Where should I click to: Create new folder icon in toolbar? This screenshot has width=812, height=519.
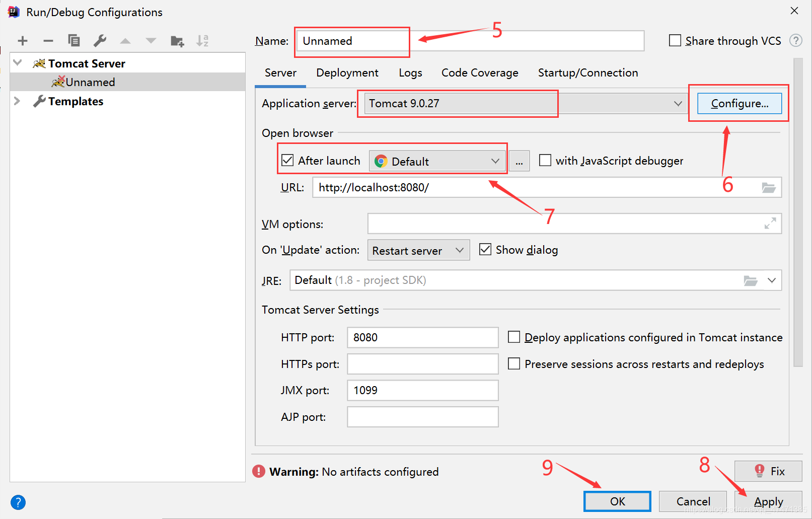pos(177,41)
